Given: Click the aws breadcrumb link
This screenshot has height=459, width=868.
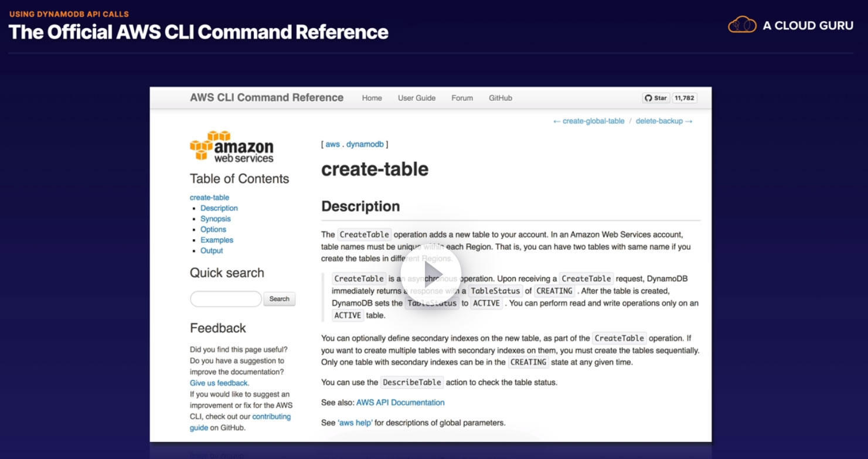Looking at the screenshot, I should coord(332,144).
